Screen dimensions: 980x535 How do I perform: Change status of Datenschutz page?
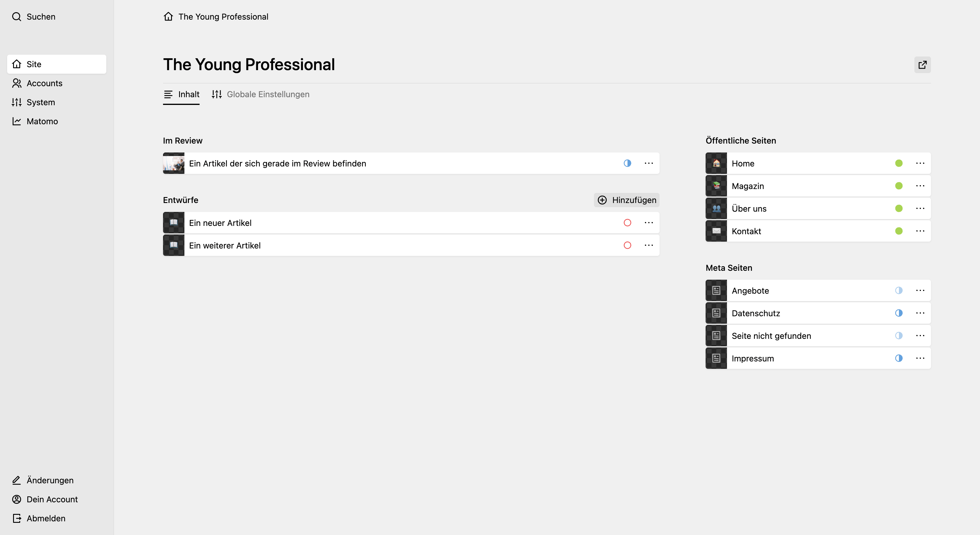click(899, 313)
